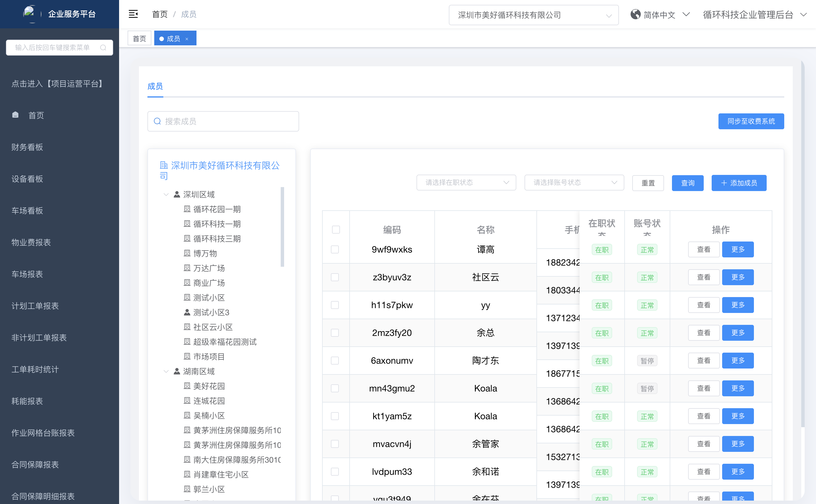Viewport: 816px width, 504px height.
Task: Click the organization tree vertical scrollbar
Action: point(282,227)
